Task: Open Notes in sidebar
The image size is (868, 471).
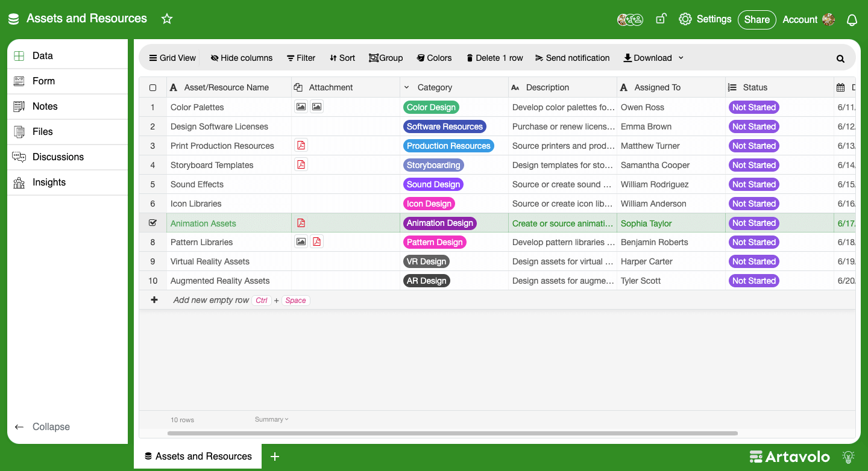Action: pos(68,106)
